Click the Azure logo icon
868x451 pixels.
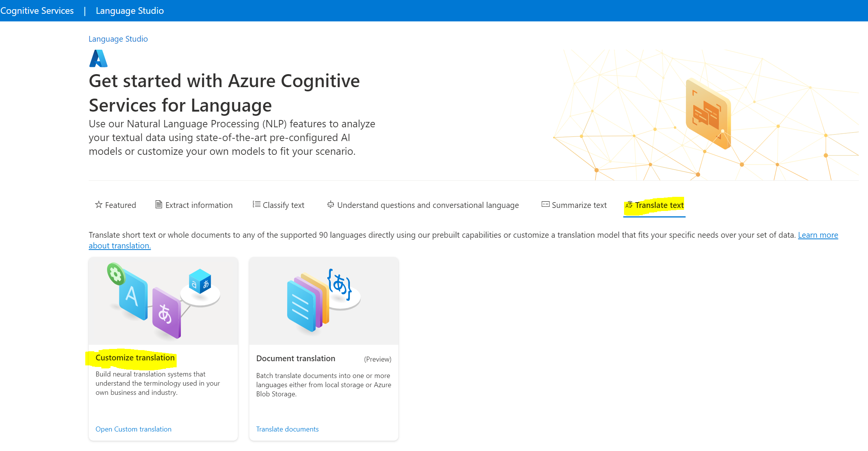tap(98, 58)
